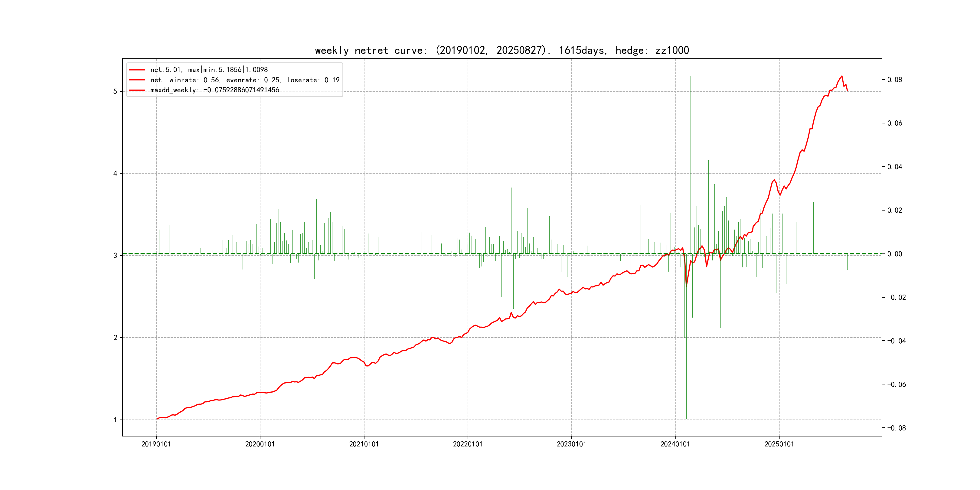This screenshot has height=490, width=980.
Task: Click the red line swatch beside winrate entry
Action: point(137,80)
